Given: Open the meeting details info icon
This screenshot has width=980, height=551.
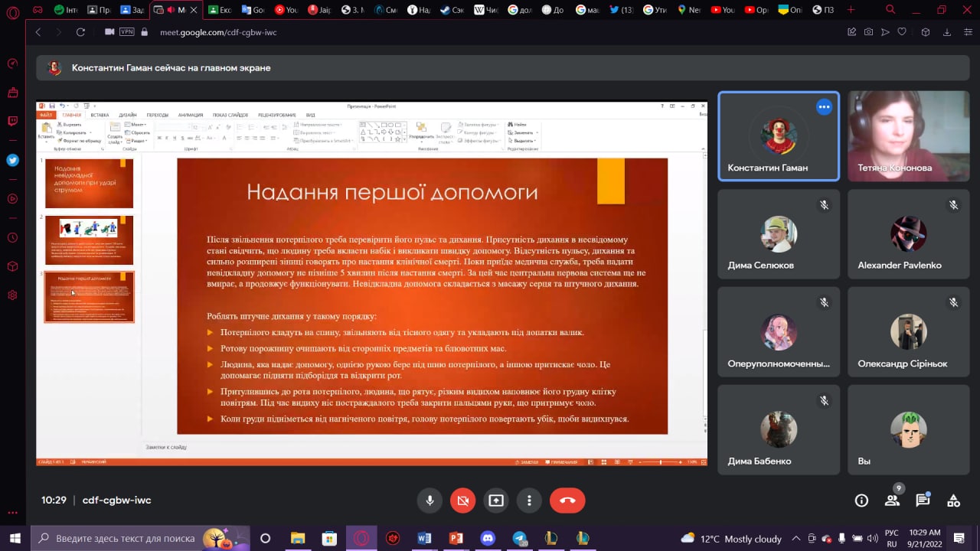Looking at the screenshot, I should tap(861, 500).
